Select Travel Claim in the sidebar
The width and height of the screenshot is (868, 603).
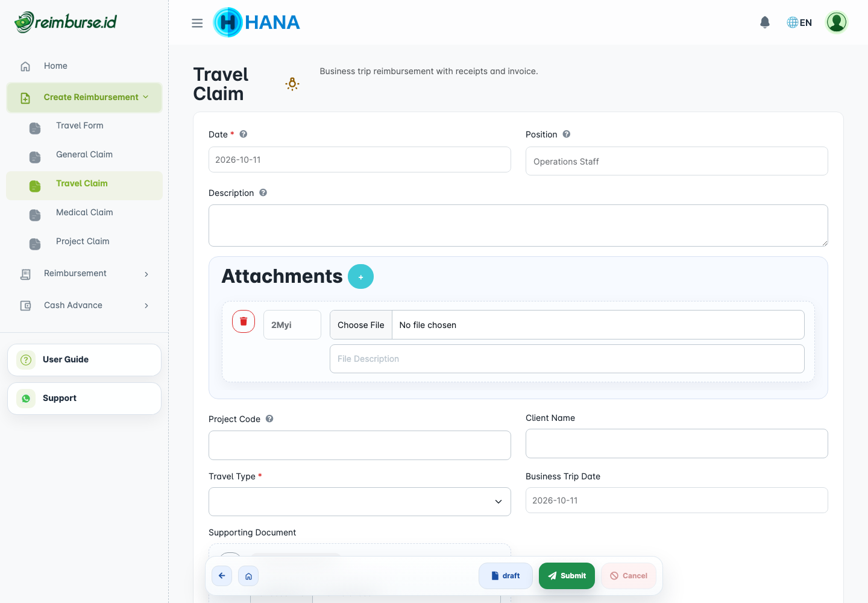tap(84, 185)
